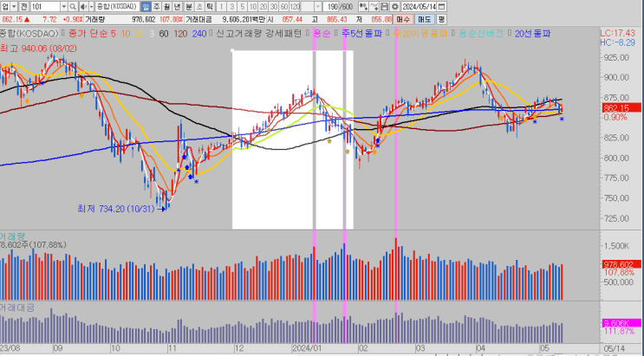Click the current price tag 862.15 on axis
Screen dimensions: 644x356
point(621,108)
